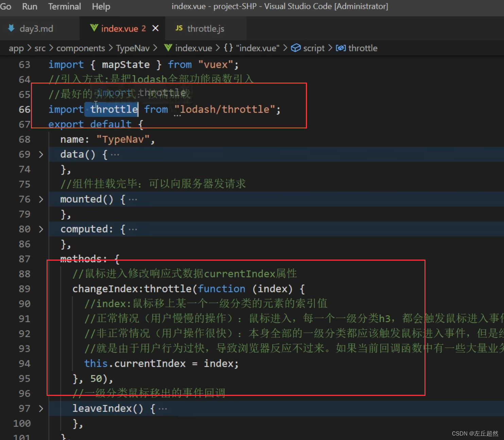Viewport: 504px width, 440px height.
Task: Click the JS icon on throttle.js tab
Action: (x=179, y=28)
